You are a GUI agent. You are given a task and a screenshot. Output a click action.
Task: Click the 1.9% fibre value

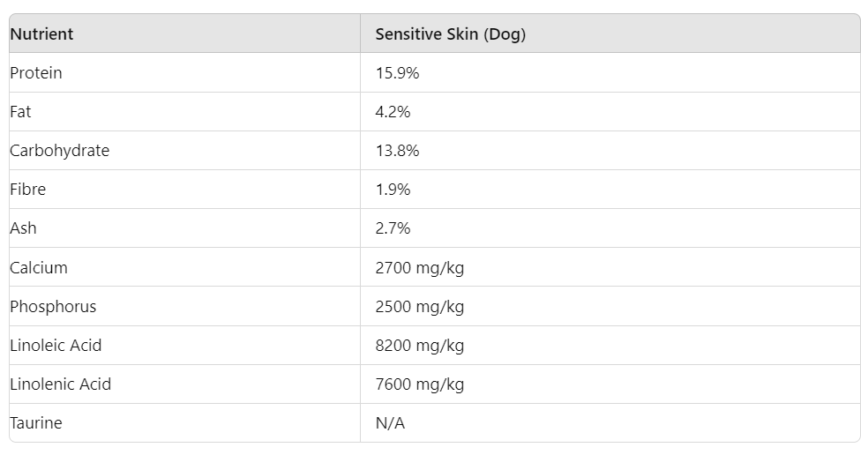(x=393, y=190)
